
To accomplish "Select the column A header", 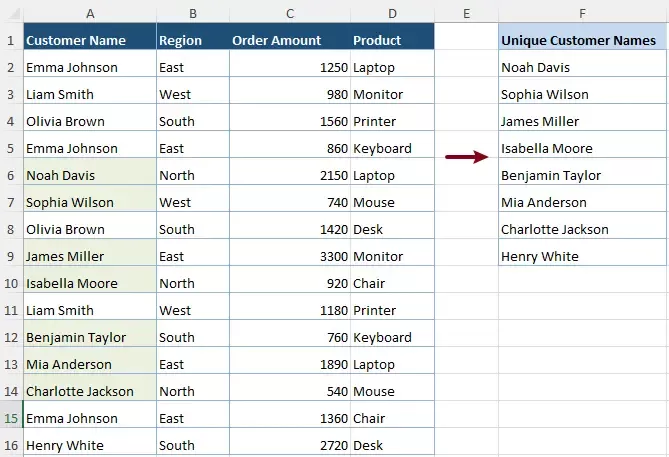I will [90, 14].
